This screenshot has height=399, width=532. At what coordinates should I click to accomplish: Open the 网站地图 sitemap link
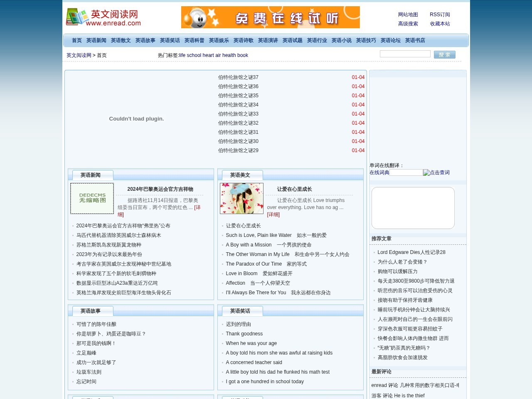tap(408, 14)
